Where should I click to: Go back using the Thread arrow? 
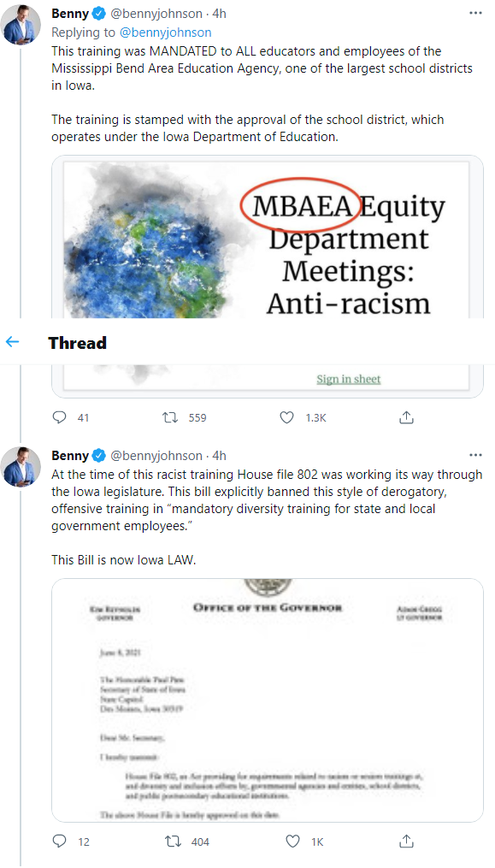[12, 342]
